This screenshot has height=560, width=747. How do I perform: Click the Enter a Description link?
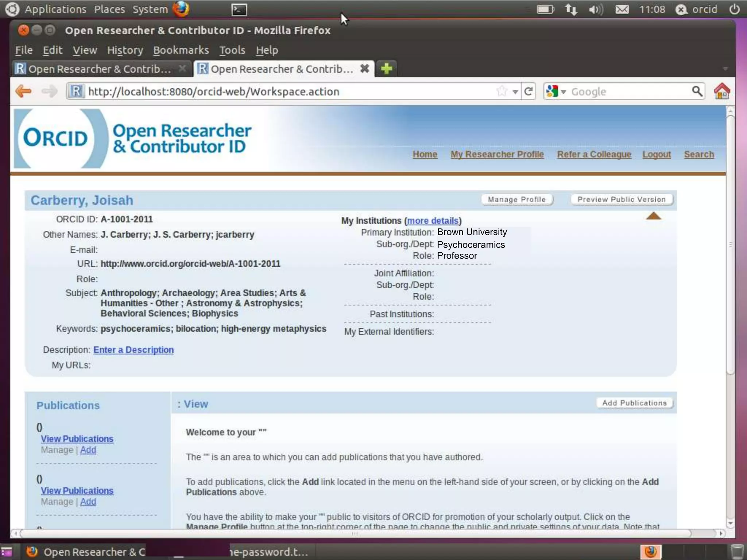point(133,350)
